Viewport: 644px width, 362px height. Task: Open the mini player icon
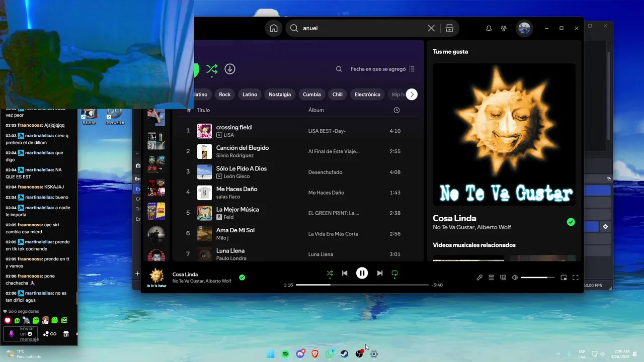[x=563, y=278]
